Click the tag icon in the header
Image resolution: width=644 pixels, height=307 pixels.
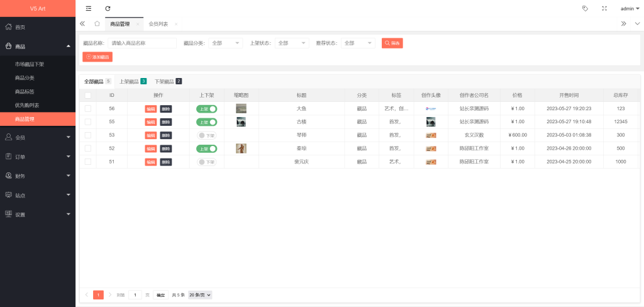586,8
